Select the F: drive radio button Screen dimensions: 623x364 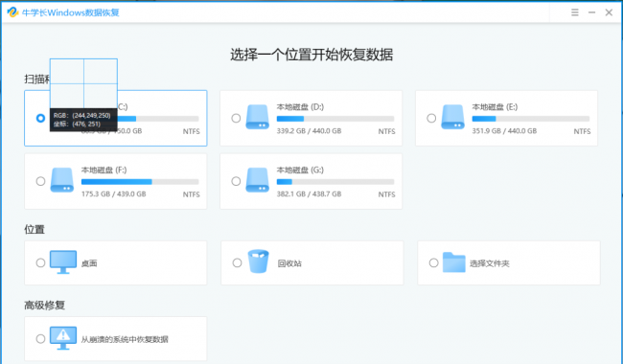(40, 181)
